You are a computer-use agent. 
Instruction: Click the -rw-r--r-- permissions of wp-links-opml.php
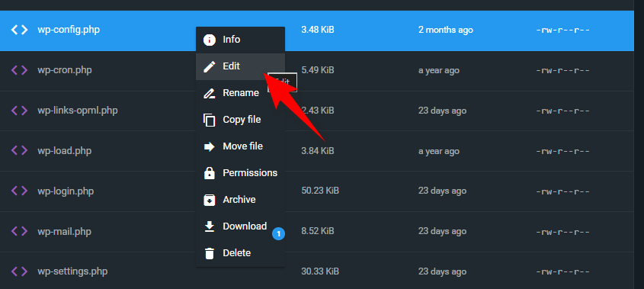[562, 111]
